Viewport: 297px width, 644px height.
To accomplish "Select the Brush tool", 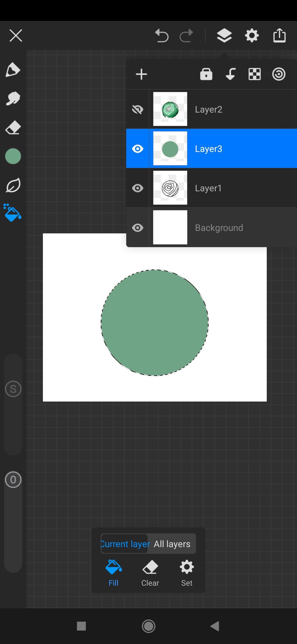I will click(x=13, y=99).
